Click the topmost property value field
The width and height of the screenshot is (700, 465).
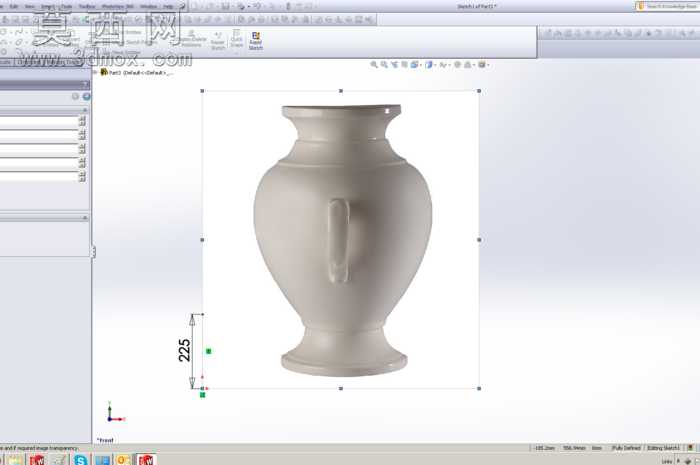click(39, 121)
